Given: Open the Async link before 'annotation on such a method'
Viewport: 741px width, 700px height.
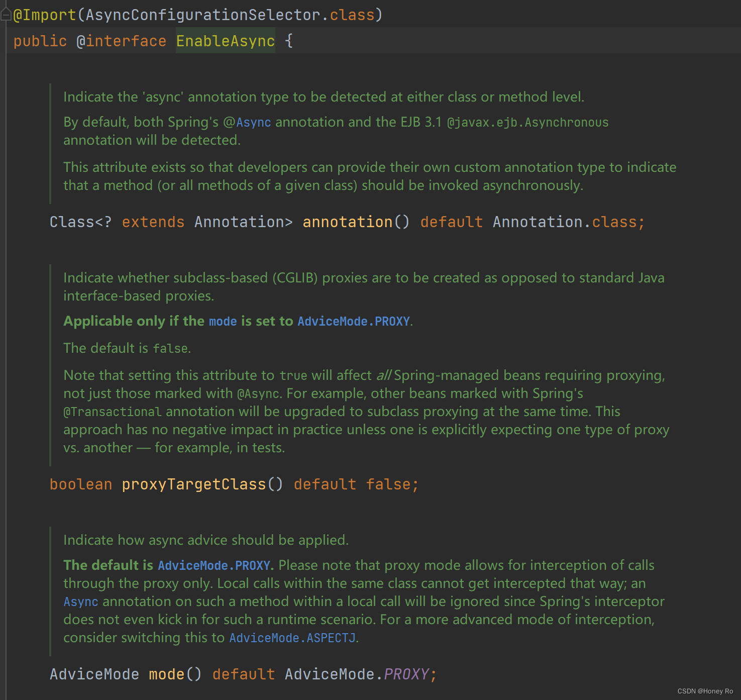Looking at the screenshot, I should click(81, 602).
